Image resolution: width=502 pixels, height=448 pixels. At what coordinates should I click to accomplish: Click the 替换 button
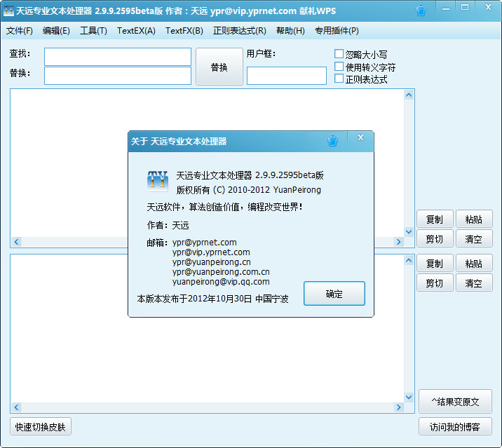[219, 67]
